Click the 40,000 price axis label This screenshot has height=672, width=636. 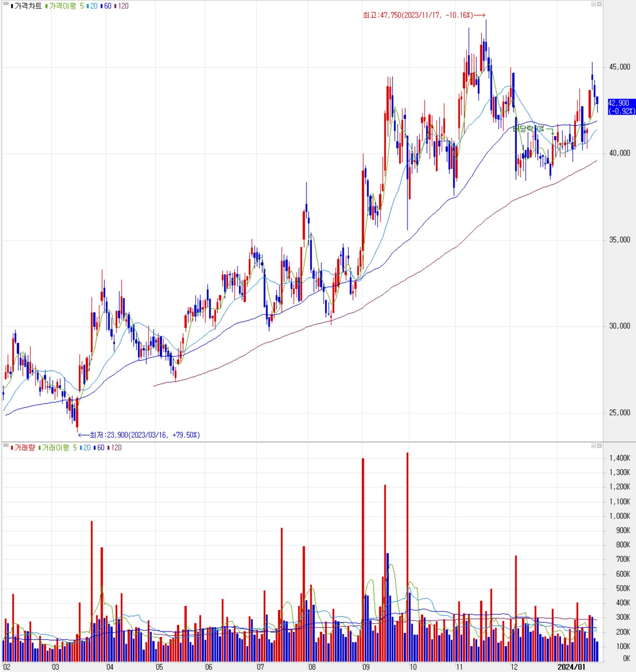(620, 153)
